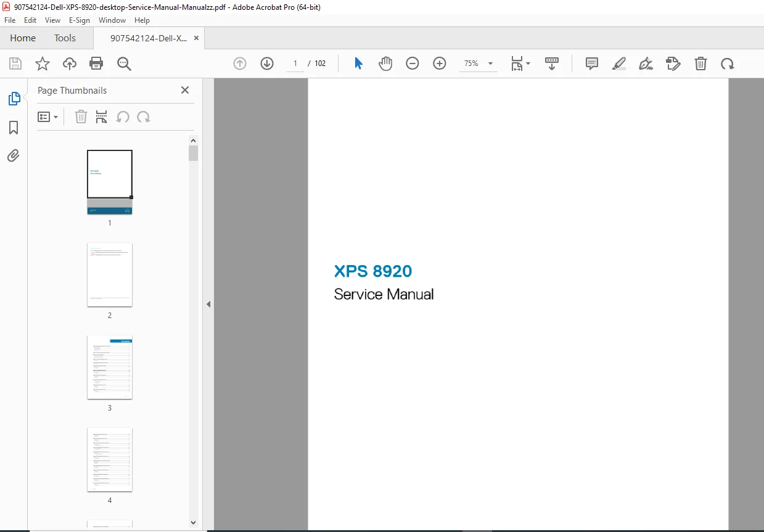Open the E-Sign menu
Image resolution: width=764 pixels, height=532 pixels.
coord(80,20)
